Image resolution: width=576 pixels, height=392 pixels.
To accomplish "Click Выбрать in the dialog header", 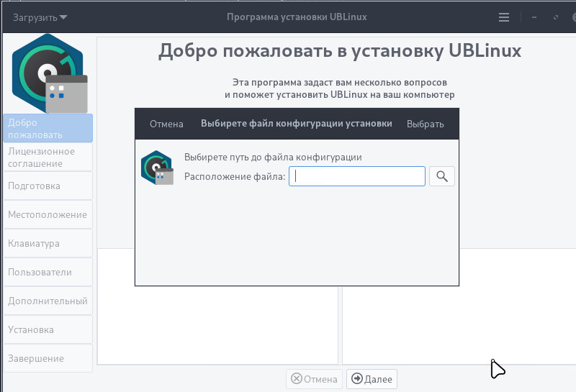I will (425, 124).
